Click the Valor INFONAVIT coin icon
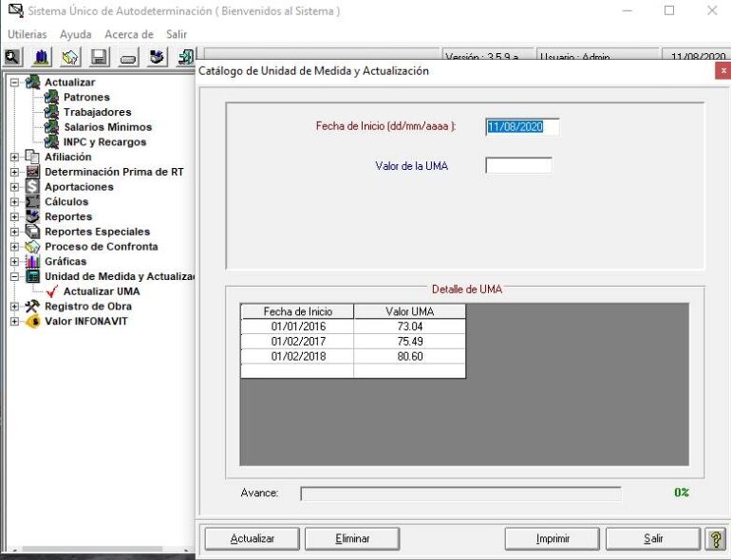 coord(32,321)
